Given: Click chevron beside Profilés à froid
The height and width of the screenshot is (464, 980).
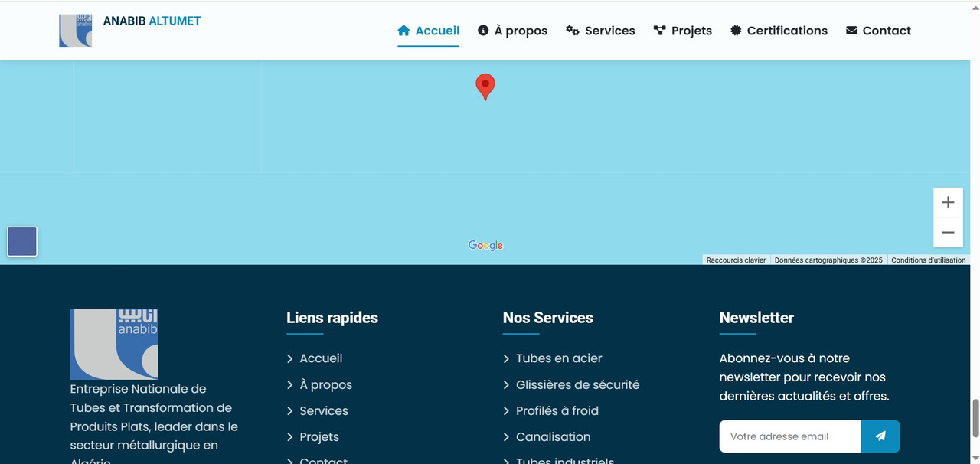Looking at the screenshot, I should 506,411.
